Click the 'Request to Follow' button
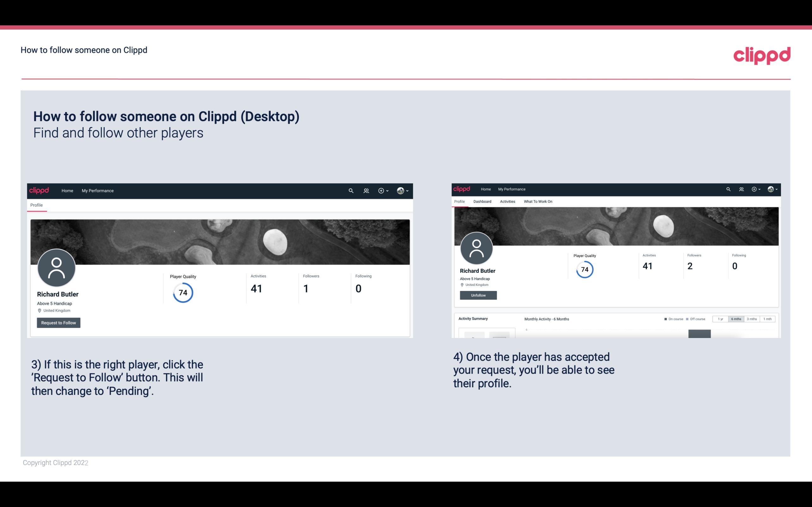The height and width of the screenshot is (507, 812). (58, 323)
